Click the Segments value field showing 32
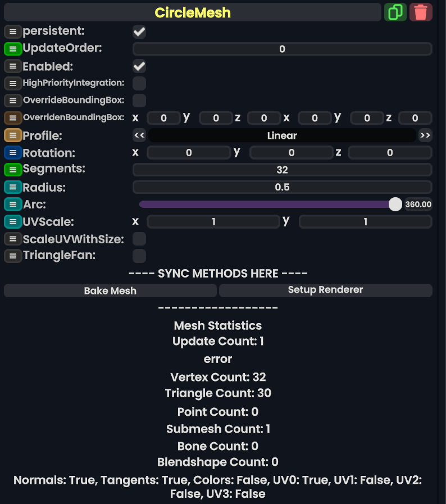Image resolution: width=446 pixels, height=504 pixels. coord(282,170)
